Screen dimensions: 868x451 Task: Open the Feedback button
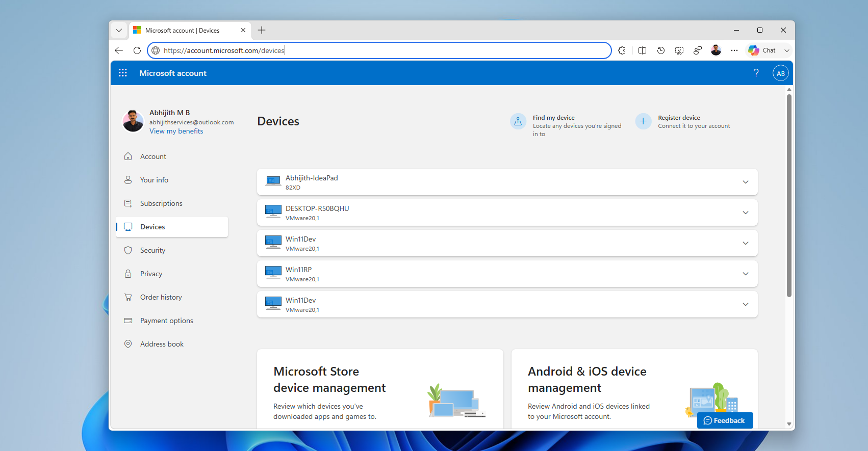pos(725,420)
